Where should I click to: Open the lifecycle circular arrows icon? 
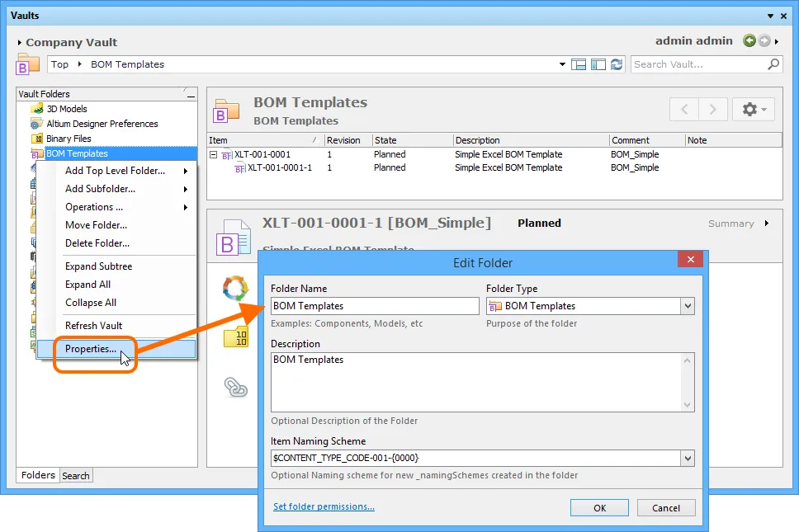pos(235,288)
